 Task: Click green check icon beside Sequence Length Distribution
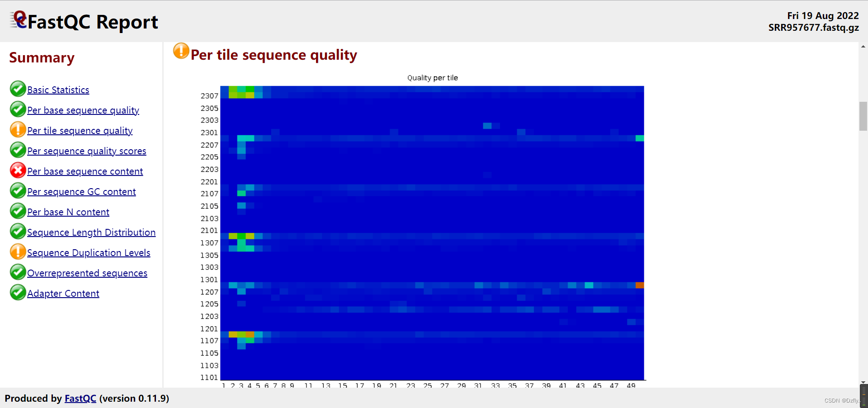point(18,232)
